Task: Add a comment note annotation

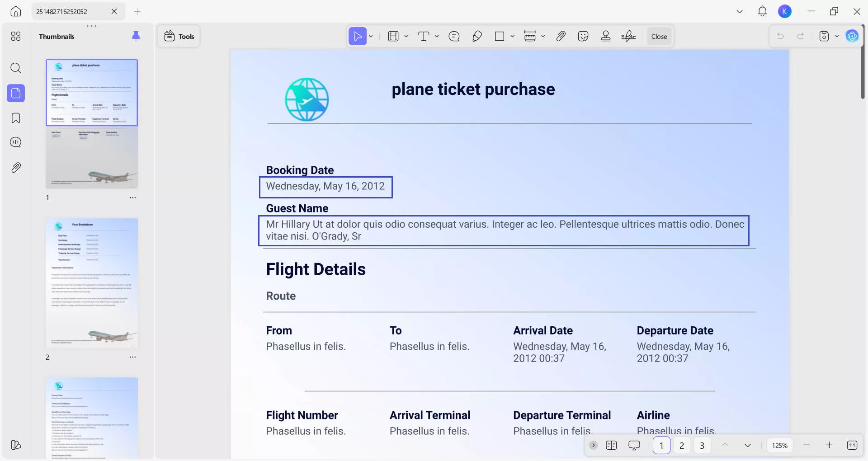Action: (x=454, y=37)
